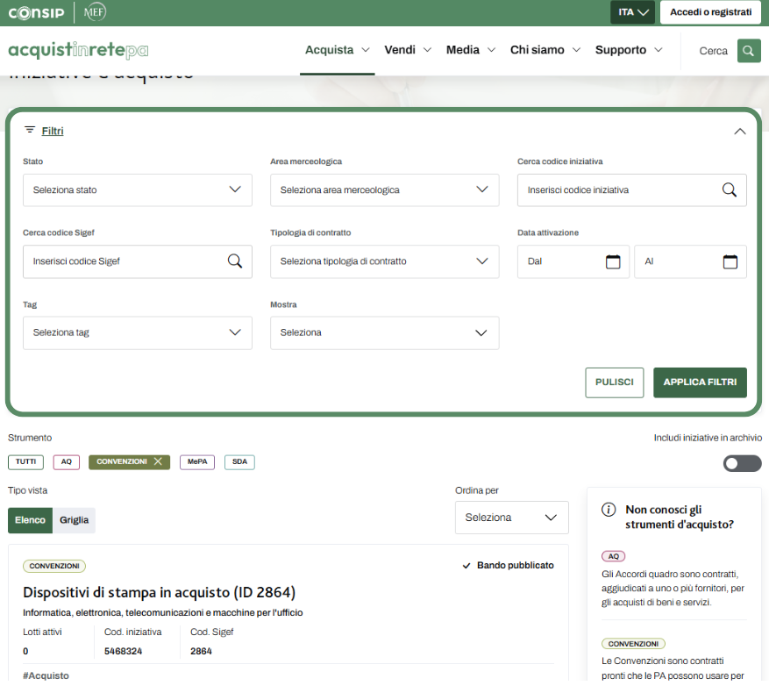Click the acquistinretepa logo
Image resolution: width=769 pixels, height=700 pixels.
(x=78, y=51)
